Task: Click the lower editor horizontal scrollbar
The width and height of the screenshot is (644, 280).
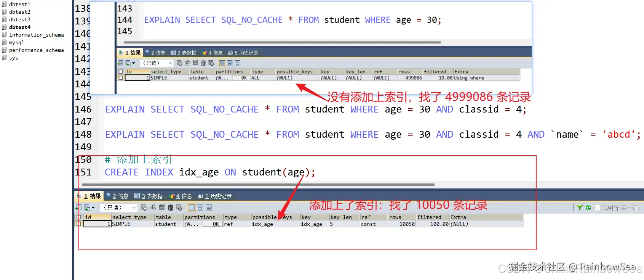Action: [x=258, y=185]
